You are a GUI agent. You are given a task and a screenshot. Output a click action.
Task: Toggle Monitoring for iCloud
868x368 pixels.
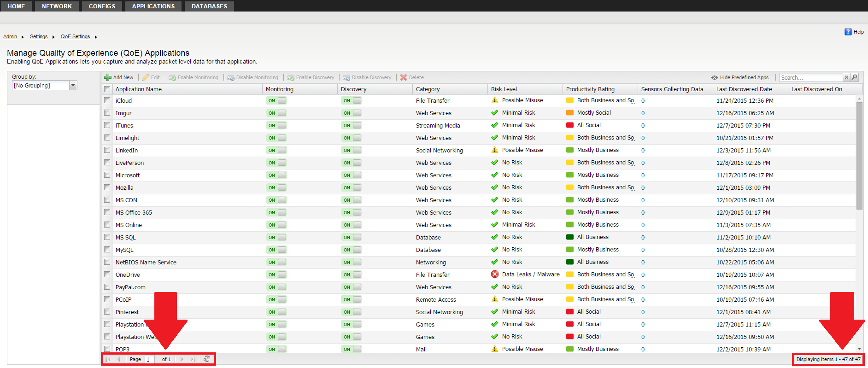point(276,100)
